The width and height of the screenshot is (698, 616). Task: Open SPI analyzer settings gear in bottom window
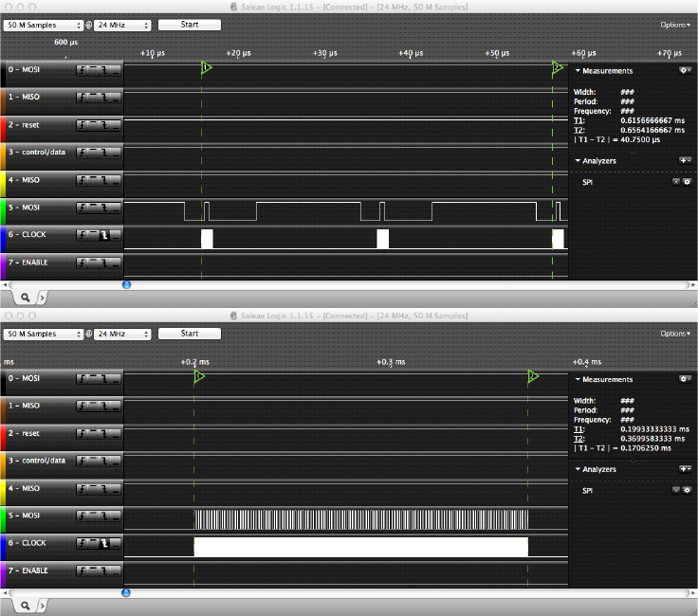687,490
